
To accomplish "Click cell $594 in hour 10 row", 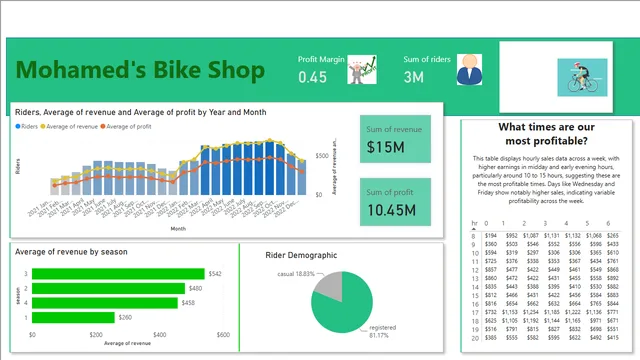I will click(491, 253).
